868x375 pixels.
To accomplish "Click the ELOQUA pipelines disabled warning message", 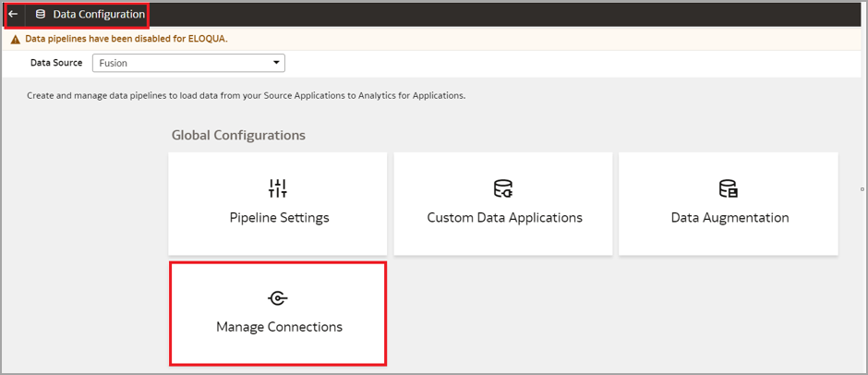I will [x=126, y=40].
